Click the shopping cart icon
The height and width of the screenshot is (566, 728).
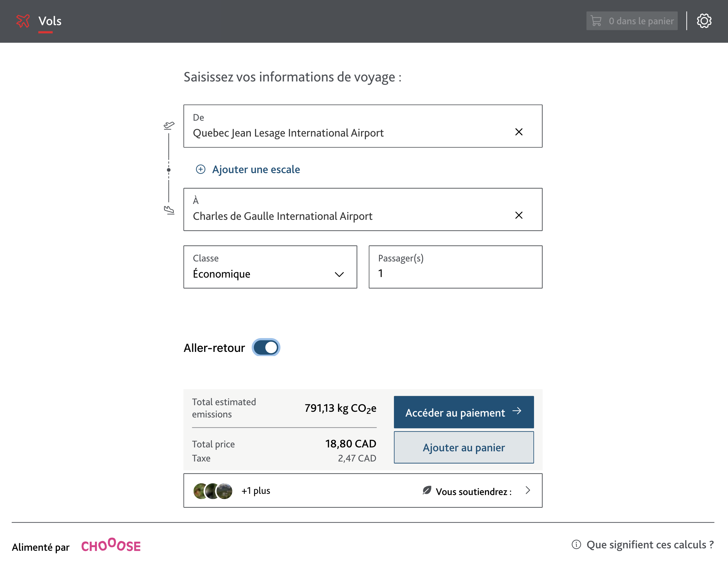coord(596,21)
